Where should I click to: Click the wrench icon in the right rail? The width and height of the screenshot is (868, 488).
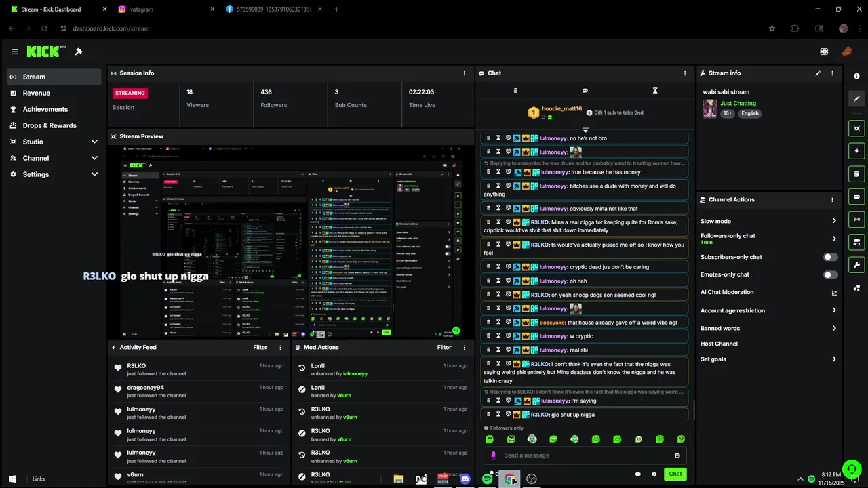[856, 264]
